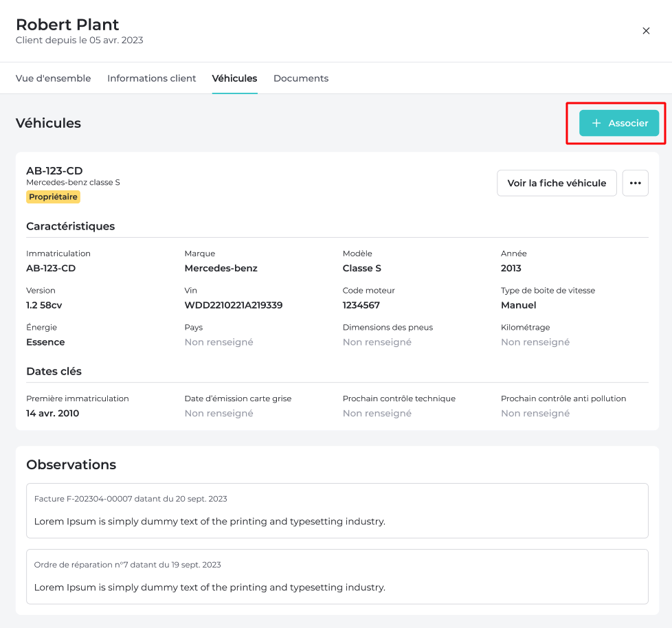Click the Propriétaire badge
Image resolution: width=672 pixels, height=628 pixels.
(x=53, y=197)
